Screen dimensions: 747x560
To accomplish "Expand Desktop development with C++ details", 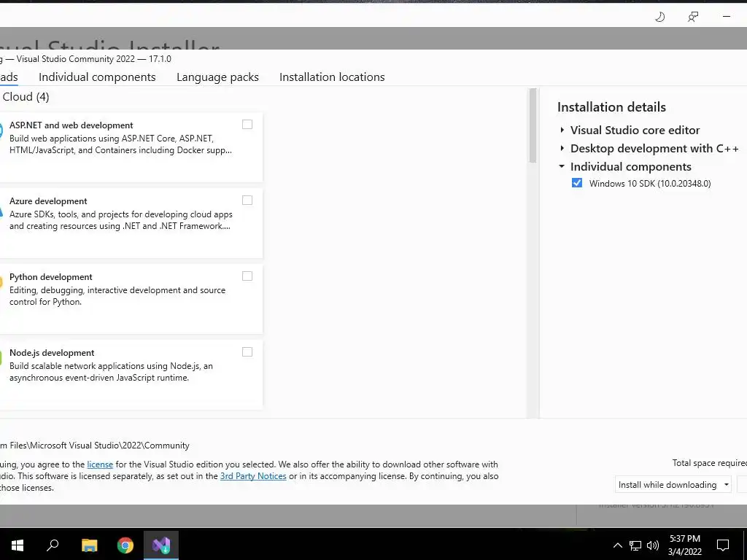I will pos(562,148).
